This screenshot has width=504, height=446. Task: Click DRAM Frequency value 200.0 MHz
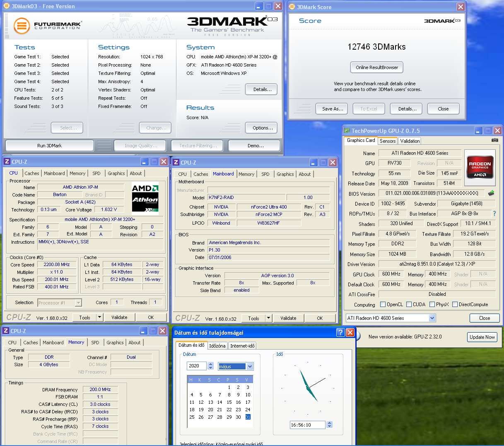[100, 389]
